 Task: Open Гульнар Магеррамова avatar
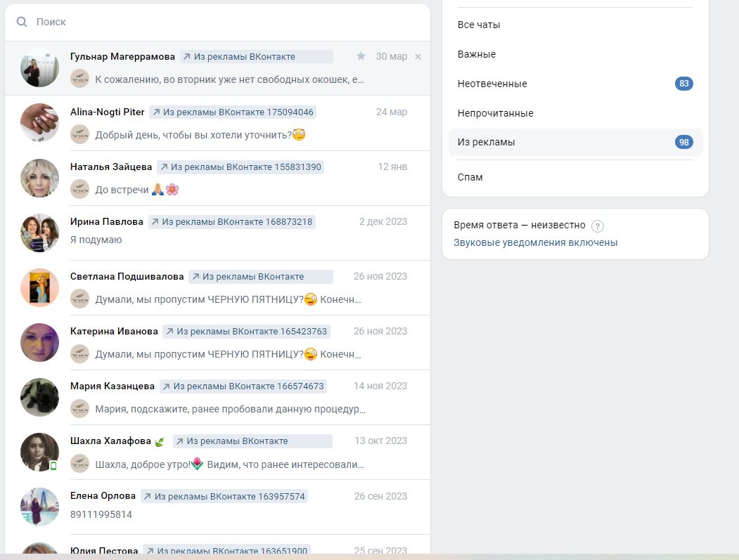[39, 68]
